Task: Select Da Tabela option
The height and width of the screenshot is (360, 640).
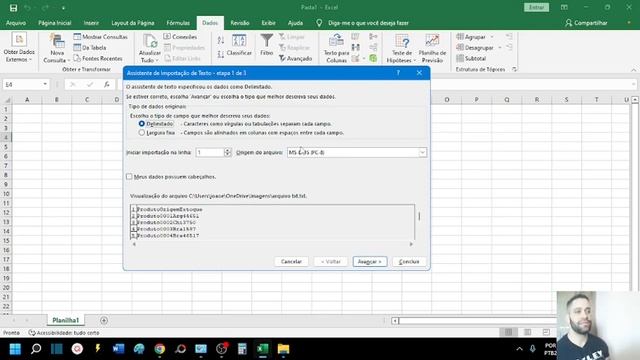Action: pyautogui.click(x=90, y=47)
